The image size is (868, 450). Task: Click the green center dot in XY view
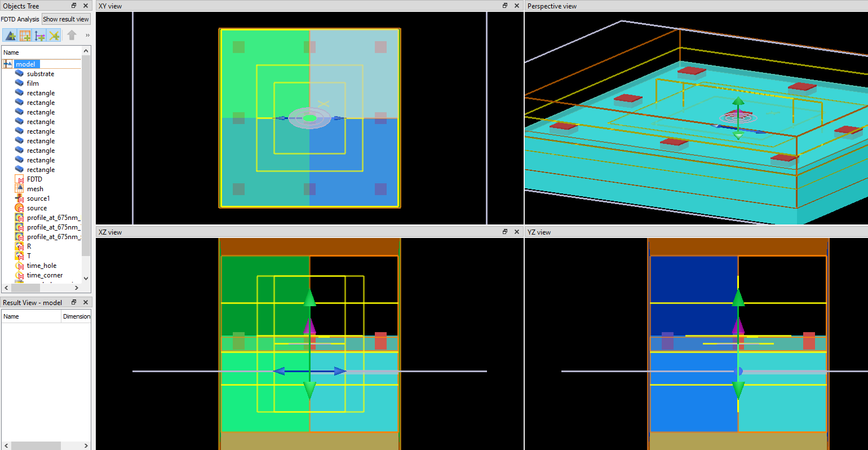coord(309,118)
